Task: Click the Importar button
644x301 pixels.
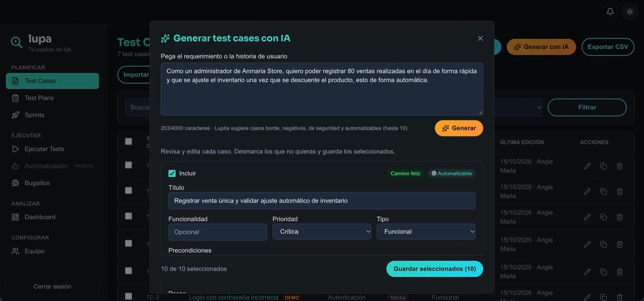Action: 134,75
